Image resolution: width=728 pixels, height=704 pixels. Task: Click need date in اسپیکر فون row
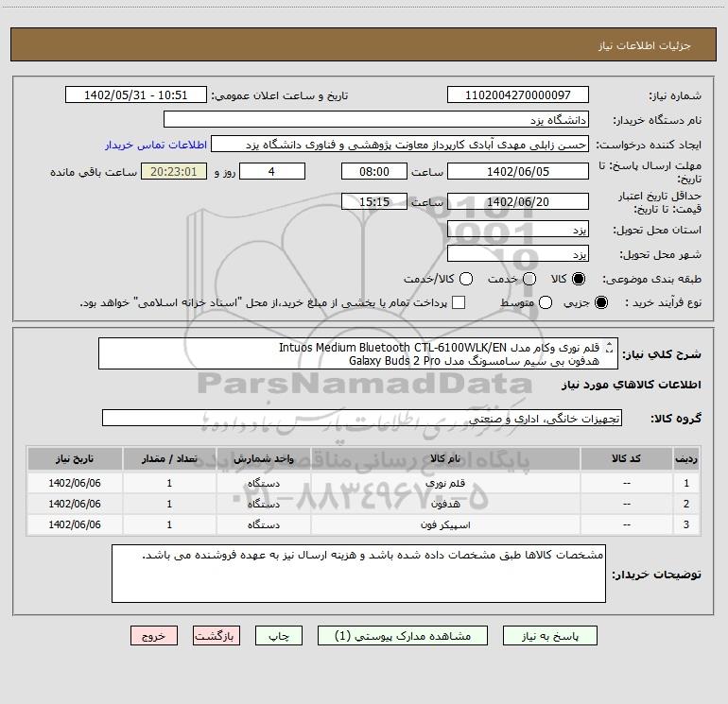75,524
